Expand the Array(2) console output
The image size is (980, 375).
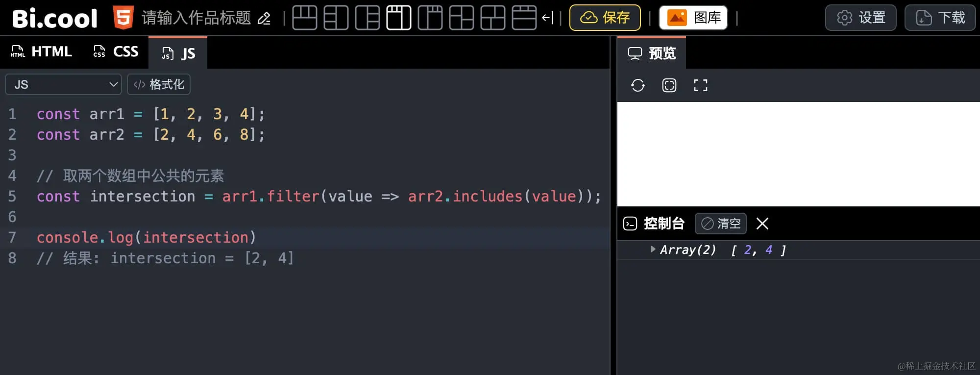(x=653, y=250)
